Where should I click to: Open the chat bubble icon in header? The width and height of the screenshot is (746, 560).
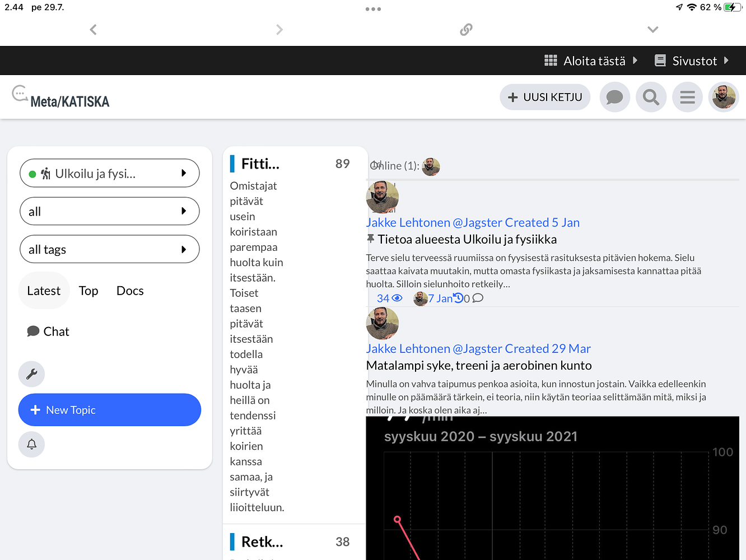(x=614, y=97)
